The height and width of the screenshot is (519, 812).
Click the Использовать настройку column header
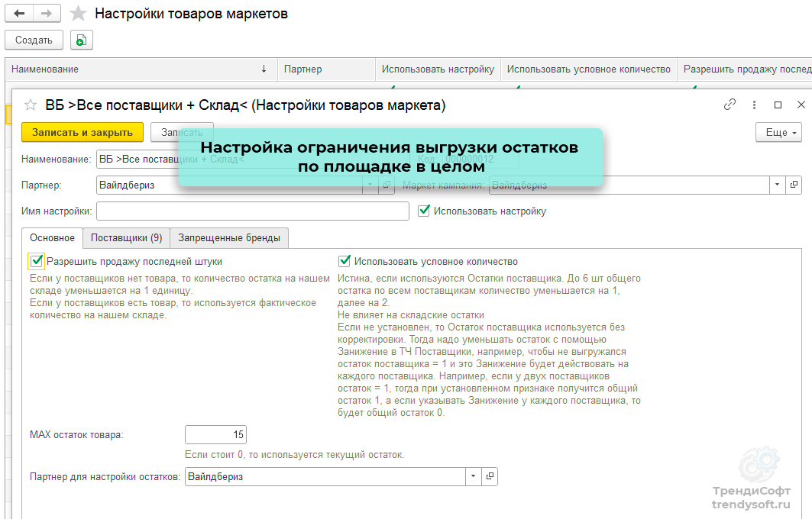pos(438,69)
